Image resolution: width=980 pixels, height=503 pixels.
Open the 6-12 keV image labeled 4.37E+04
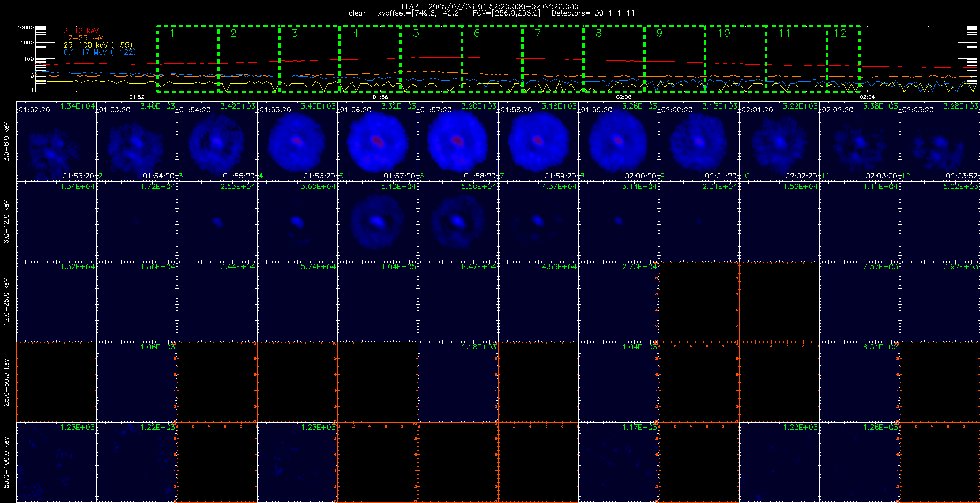click(538, 222)
